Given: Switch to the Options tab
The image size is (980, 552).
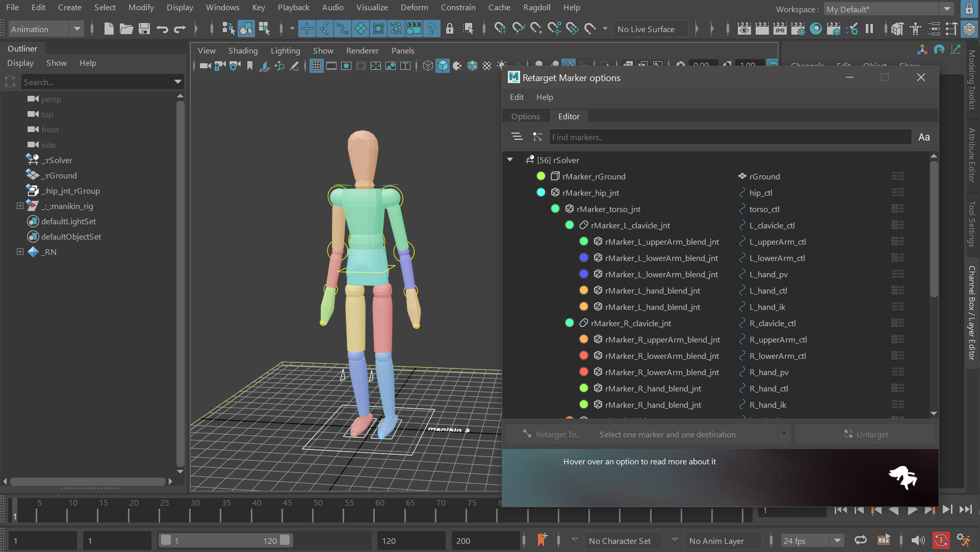Looking at the screenshot, I should click(525, 116).
